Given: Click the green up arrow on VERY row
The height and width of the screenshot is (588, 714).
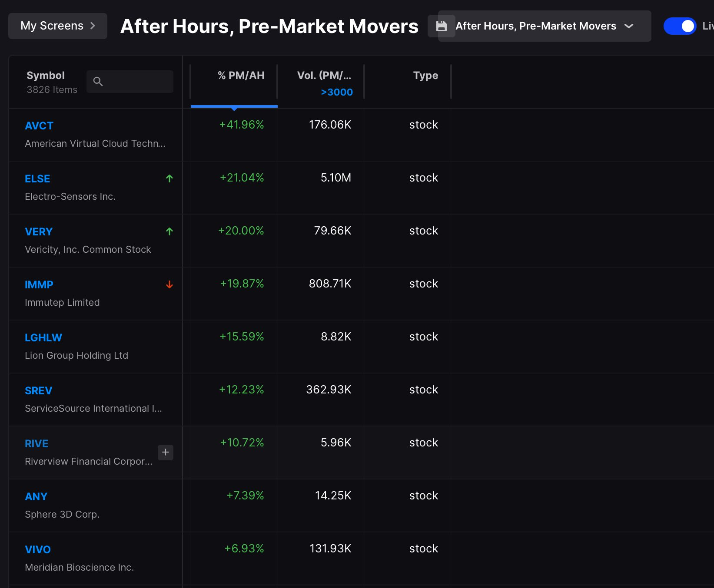Looking at the screenshot, I should tap(169, 231).
